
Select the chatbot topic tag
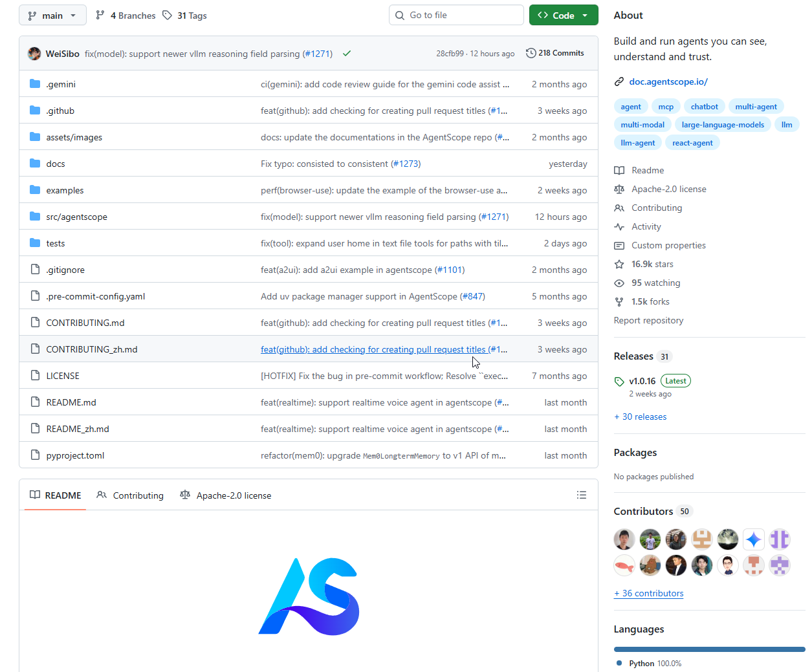point(704,107)
